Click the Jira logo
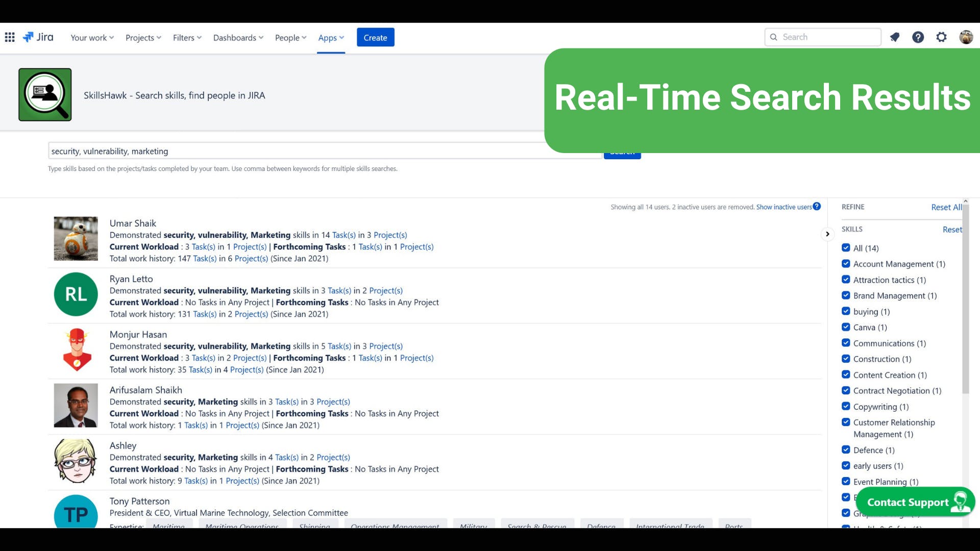Image resolution: width=980 pixels, height=551 pixels. (x=38, y=37)
